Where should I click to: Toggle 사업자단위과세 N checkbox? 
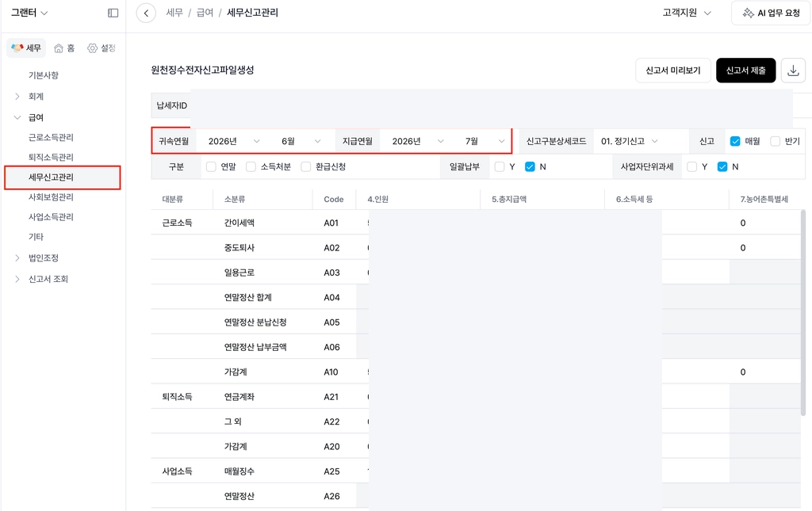coord(722,166)
